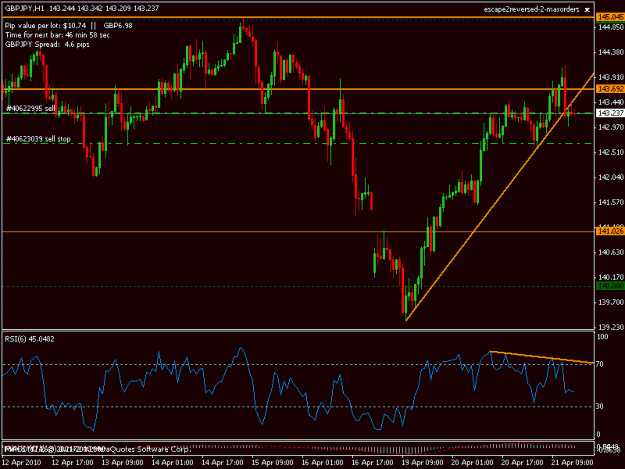
Task: Click the RSI(6) 45.0482 indicator label
Action: click(x=29, y=339)
